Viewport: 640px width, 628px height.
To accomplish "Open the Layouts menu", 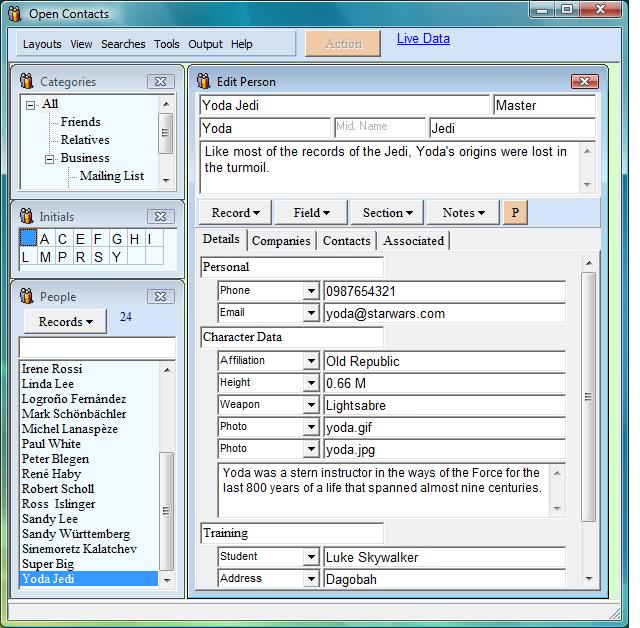I will [x=42, y=44].
